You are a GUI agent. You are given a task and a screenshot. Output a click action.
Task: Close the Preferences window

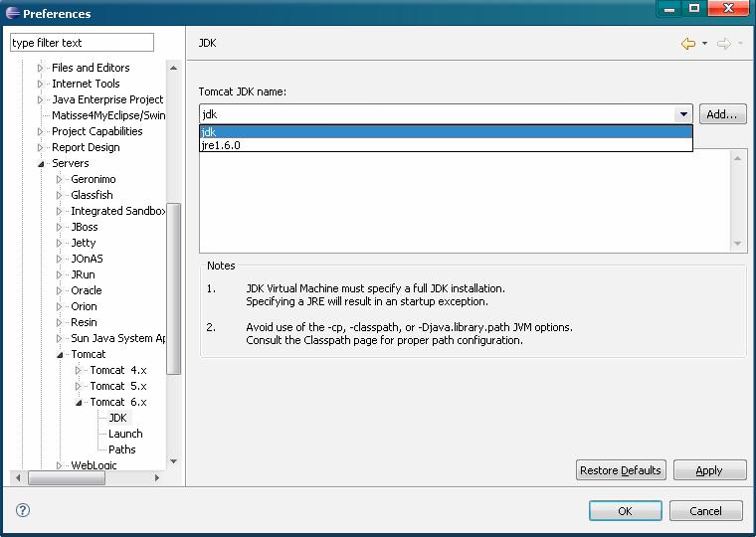click(729, 8)
